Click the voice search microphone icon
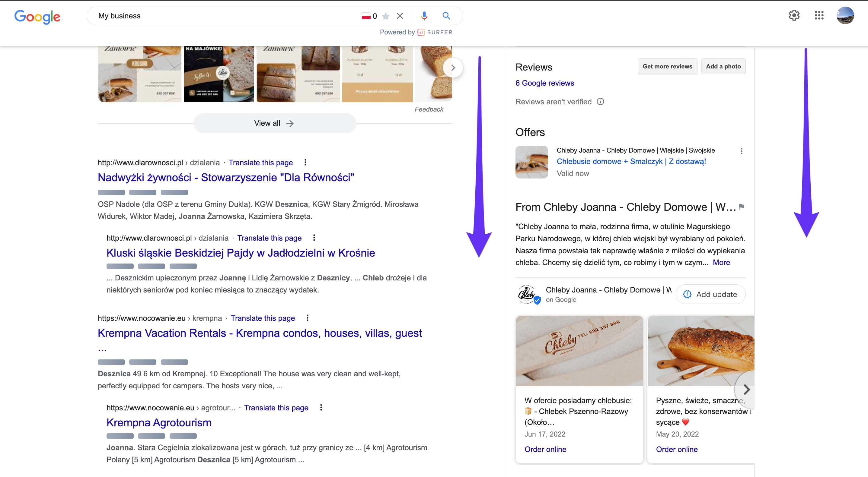868x477 pixels. [x=424, y=16]
